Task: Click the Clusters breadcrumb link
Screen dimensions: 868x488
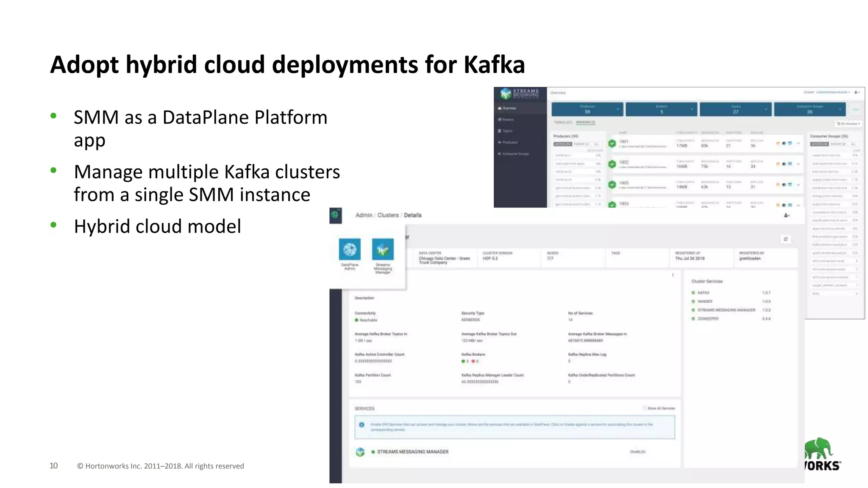Action: point(388,215)
